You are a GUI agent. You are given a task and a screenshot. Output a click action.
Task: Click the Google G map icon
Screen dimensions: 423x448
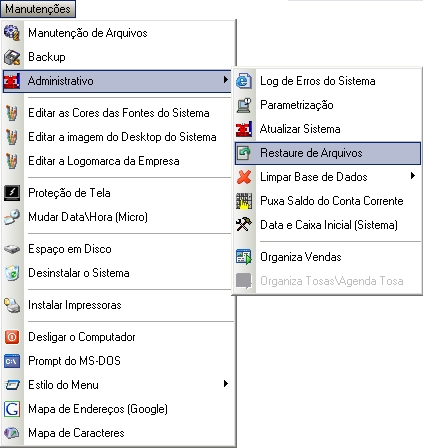tap(12, 409)
